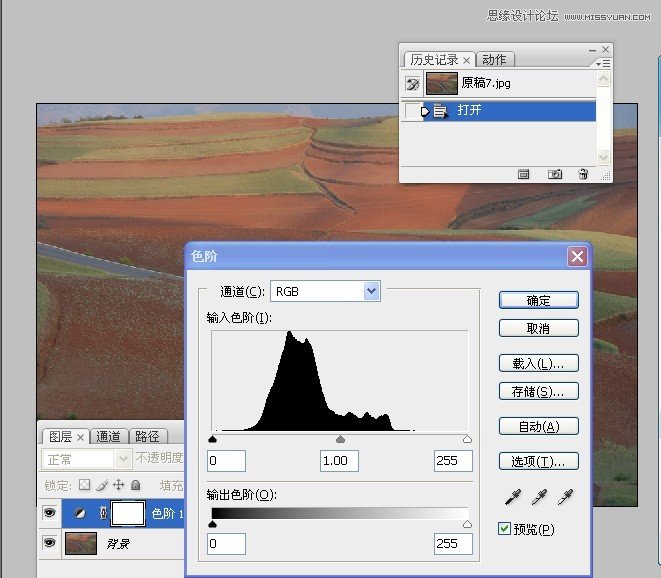The width and height of the screenshot is (661, 578).
Task: Switch to the 通道 tab
Action: [108, 436]
